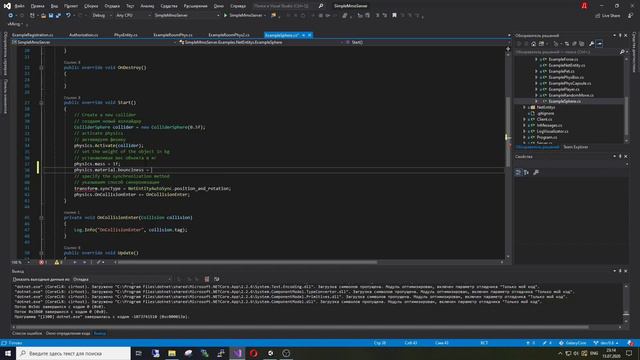Image resolution: width=640 pixels, height=360 pixels.
Task: Click the Home icon in Solution Explorer toolbar
Action: click(x=533, y=44)
